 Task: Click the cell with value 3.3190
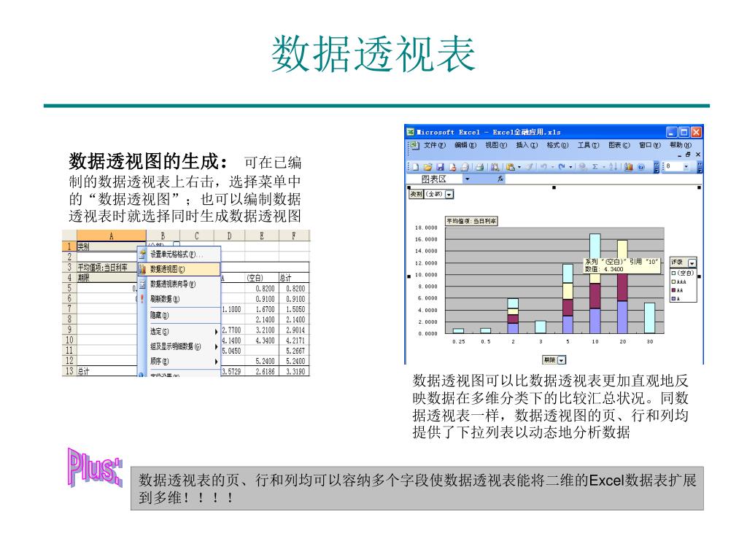pyautogui.click(x=295, y=371)
